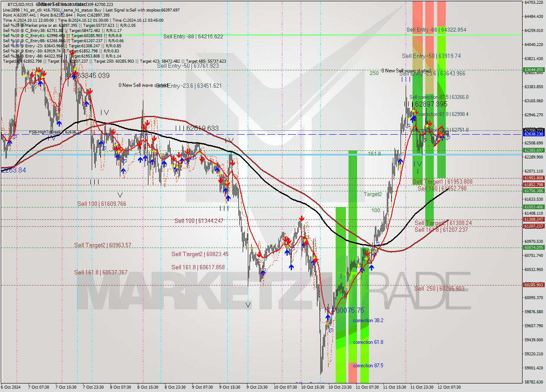Screen dimensions: 546x392
Task: Click 'Sell Entry -88 | 64322.954' label
Action: [x=436, y=30]
